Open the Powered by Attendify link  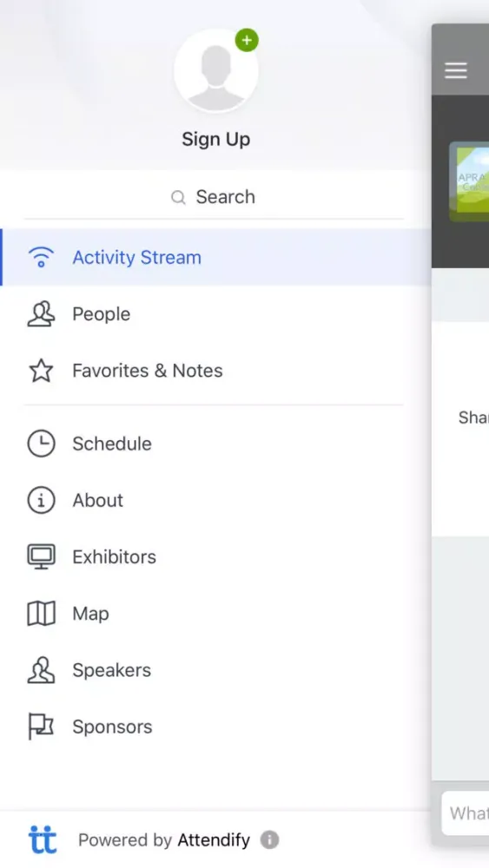[x=164, y=840]
